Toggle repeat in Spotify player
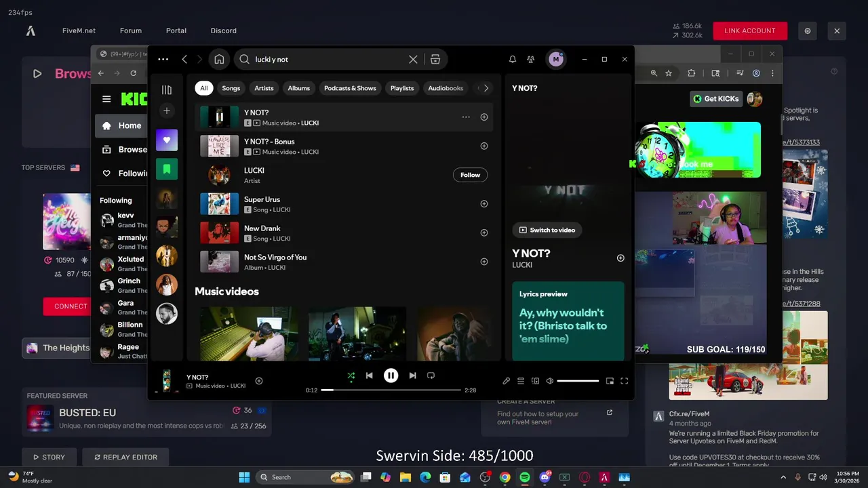This screenshot has width=868, height=488. point(431,375)
